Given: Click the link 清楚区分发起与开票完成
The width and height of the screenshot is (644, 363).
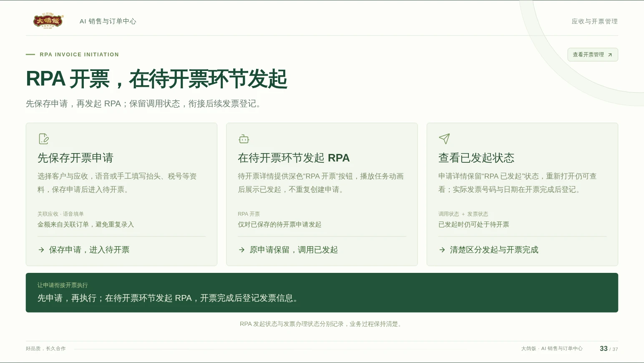Looking at the screenshot, I should (x=494, y=250).
